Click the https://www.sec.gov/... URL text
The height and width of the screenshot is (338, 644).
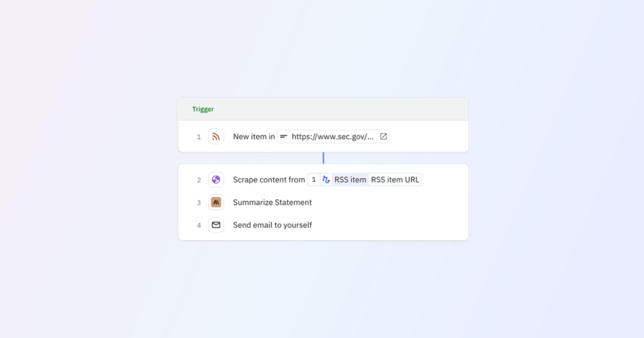pos(333,137)
